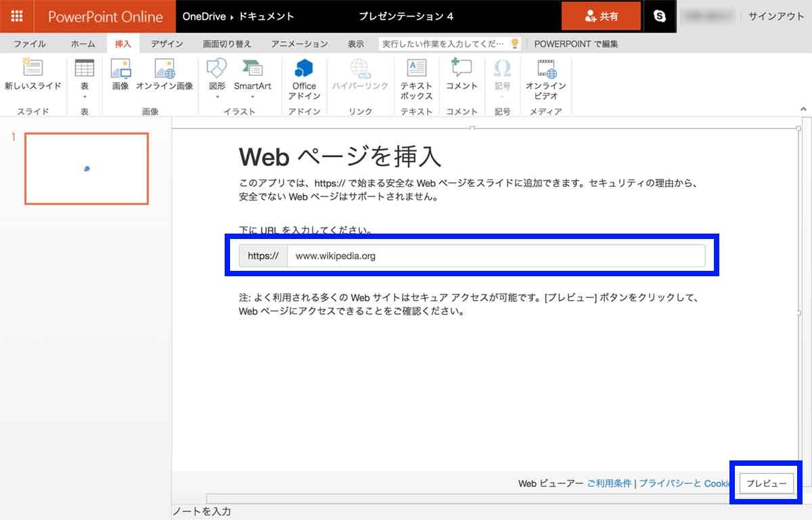Open the File (ファイル) tab

coord(30,44)
